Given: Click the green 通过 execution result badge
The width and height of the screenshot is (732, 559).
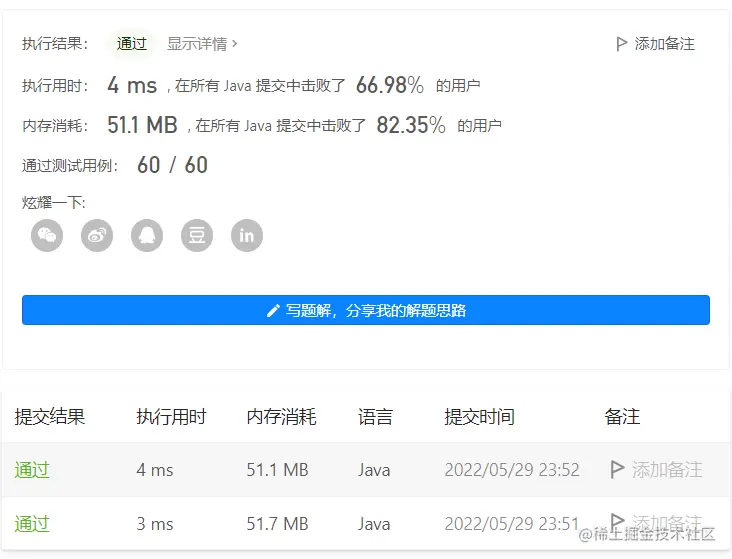Looking at the screenshot, I should 132,44.
